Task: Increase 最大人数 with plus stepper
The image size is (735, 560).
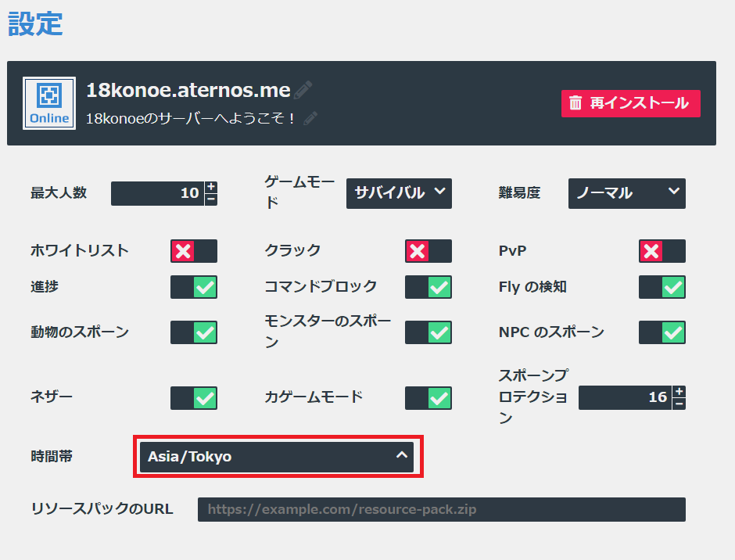Action: tap(211, 187)
